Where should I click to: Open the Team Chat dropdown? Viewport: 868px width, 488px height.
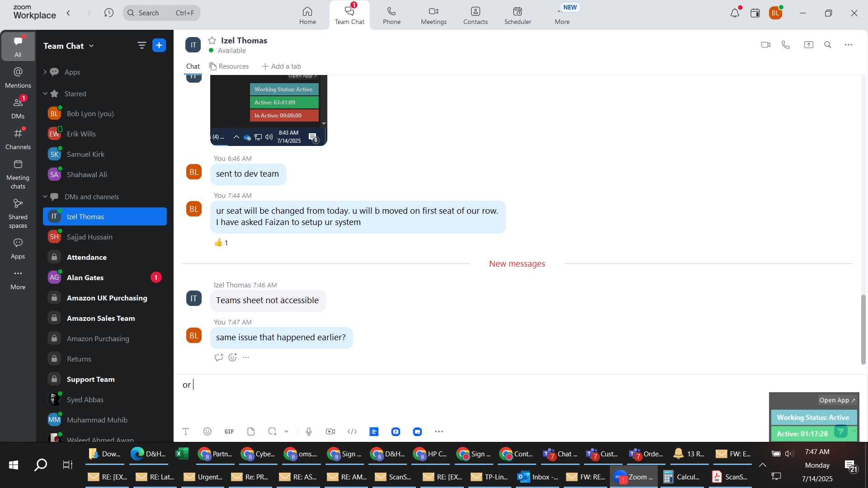[69, 46]
